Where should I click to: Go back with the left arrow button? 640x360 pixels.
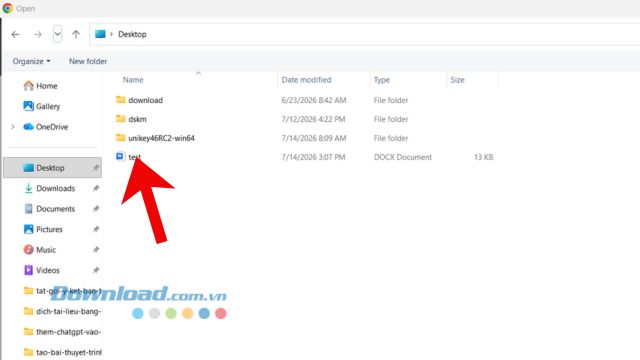(x=16, y=34)
